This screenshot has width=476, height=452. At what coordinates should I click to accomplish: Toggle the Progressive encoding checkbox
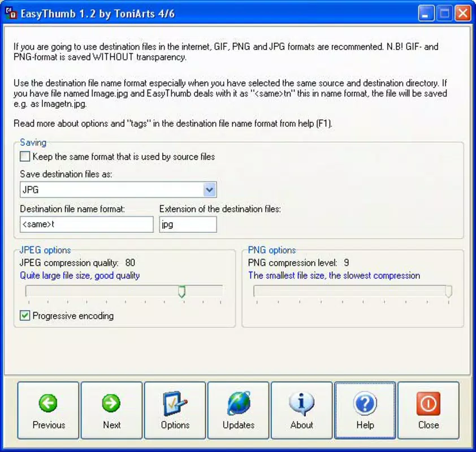[x=25, y=315]
